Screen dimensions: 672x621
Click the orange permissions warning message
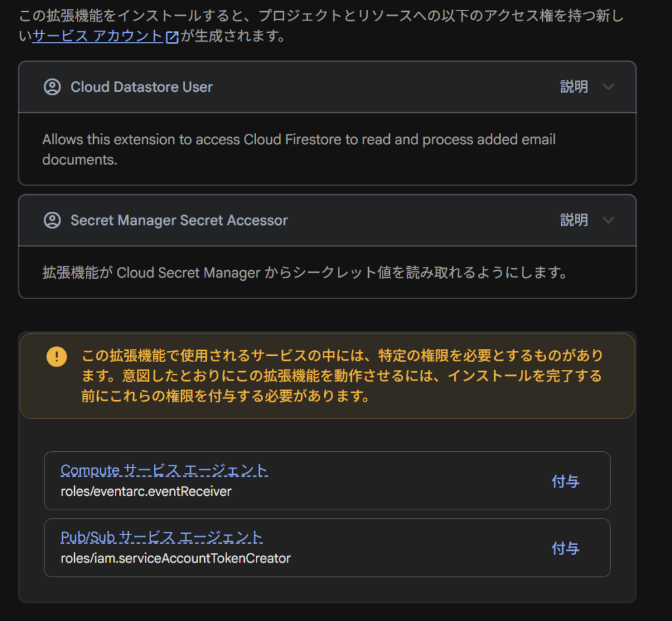pos(342,376)
